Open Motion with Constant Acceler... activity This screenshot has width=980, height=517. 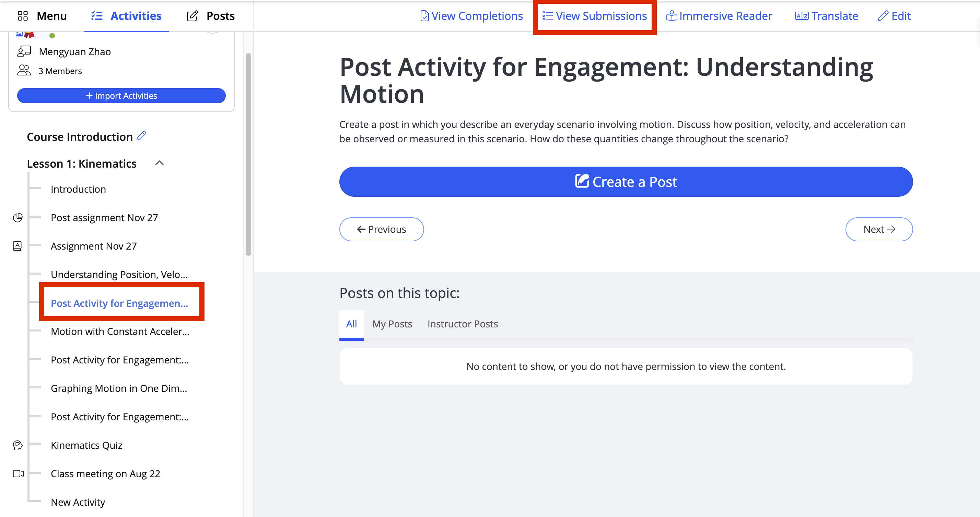120,332
